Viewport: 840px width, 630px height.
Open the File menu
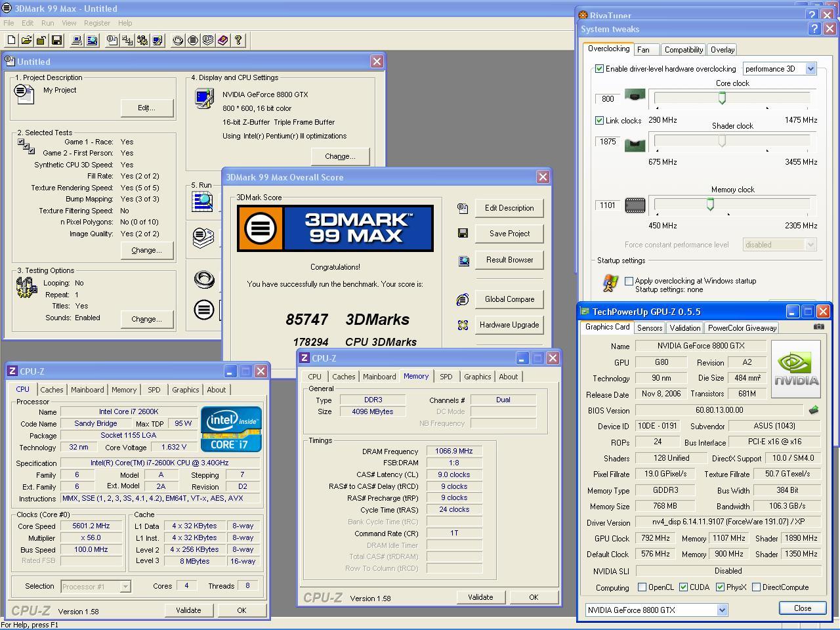[x=9, y=23]
